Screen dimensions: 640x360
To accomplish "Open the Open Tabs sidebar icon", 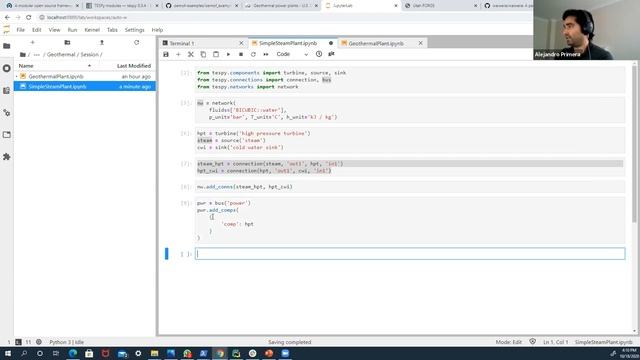I will tap(7, 135).
